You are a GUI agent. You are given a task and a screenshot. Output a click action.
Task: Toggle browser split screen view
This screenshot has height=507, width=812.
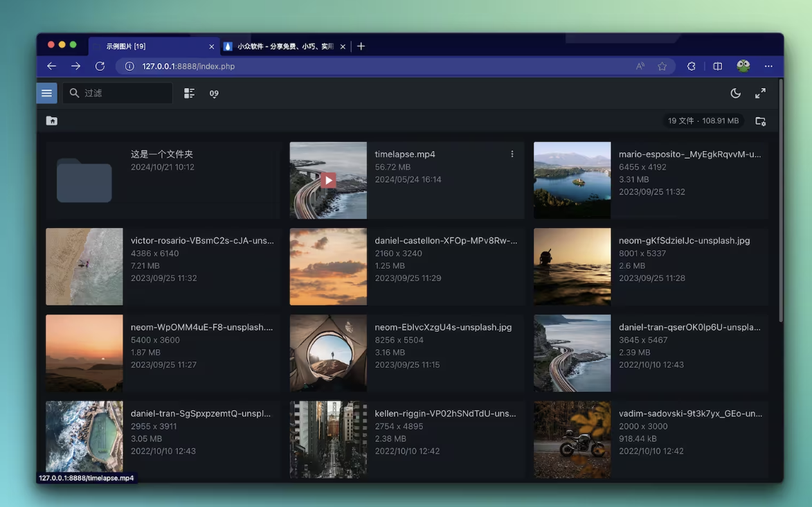click(717, 66)
